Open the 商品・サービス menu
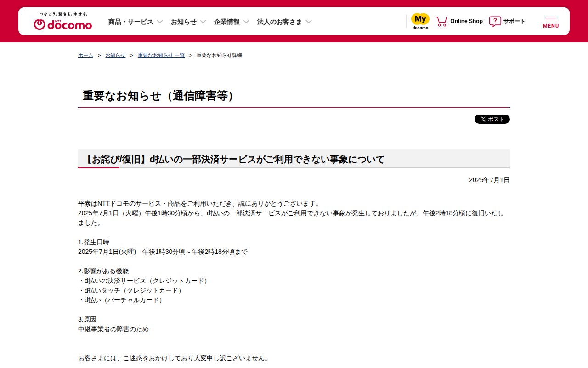Viewport: 588px width, 368px height. point(130,22)
